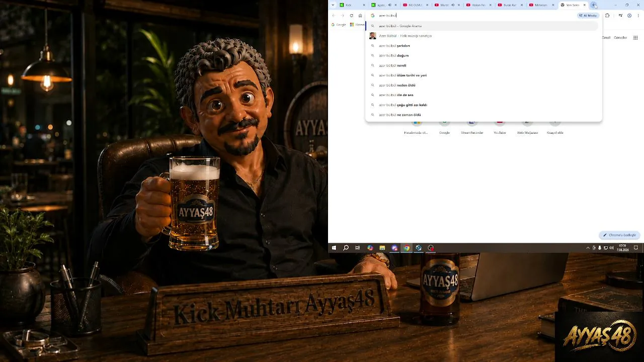Screen dimensions: 644x362
Task: Switch to the ayyas tab
Action: point(384,5)
